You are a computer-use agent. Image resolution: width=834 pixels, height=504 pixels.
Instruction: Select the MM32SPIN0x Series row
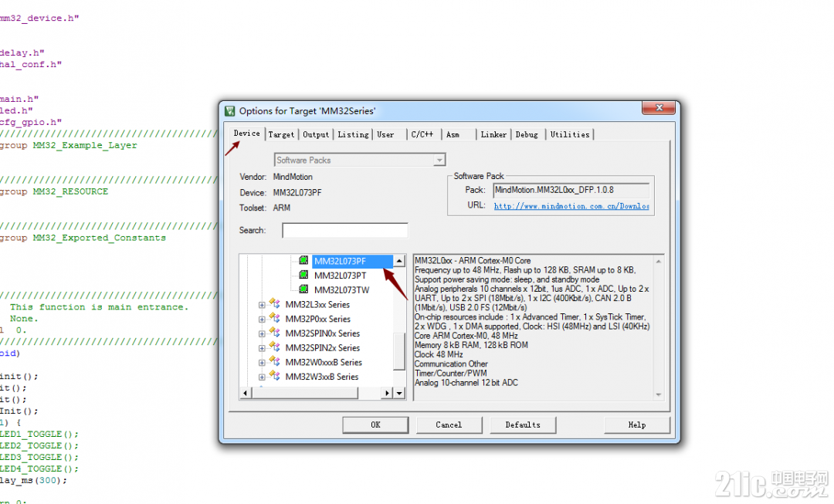click(x=322, y=333)
